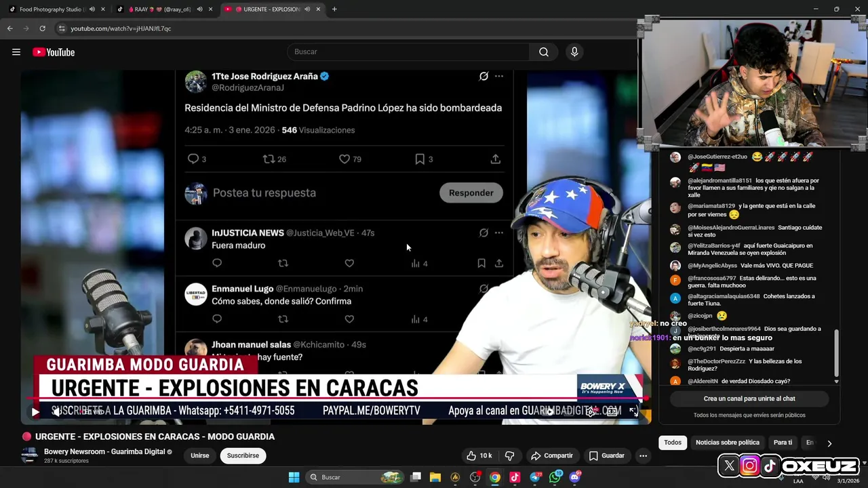The height and width of the screenshot is (488, 868).
Task: Open Windows Start menu
Action: (294, 477)
